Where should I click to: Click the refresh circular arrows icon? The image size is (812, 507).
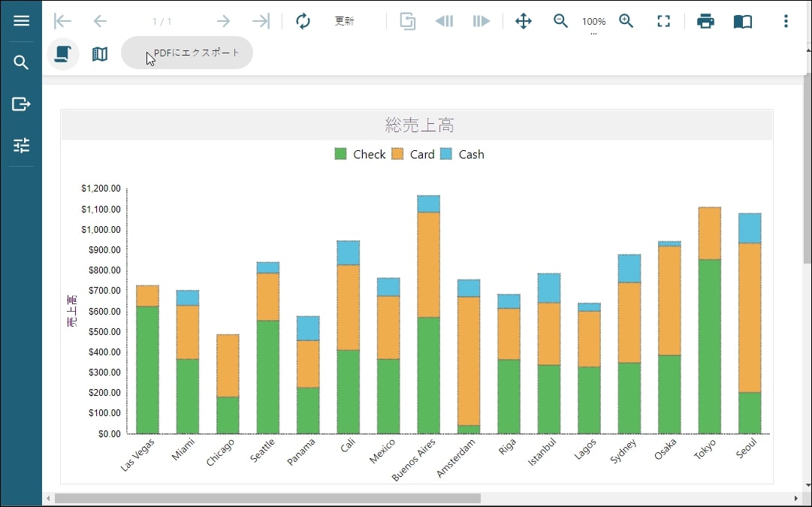point(303,21)
